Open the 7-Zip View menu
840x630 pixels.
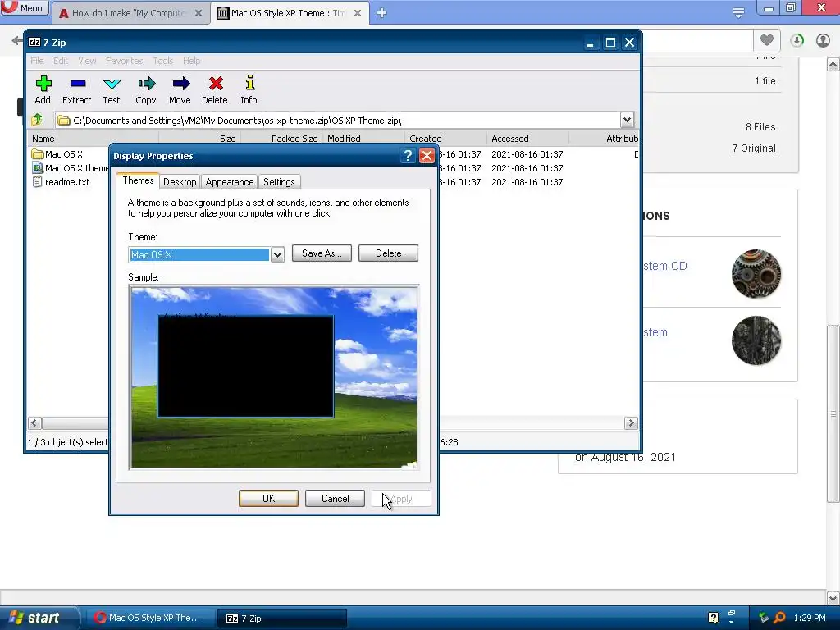click(x=87, y=61)
